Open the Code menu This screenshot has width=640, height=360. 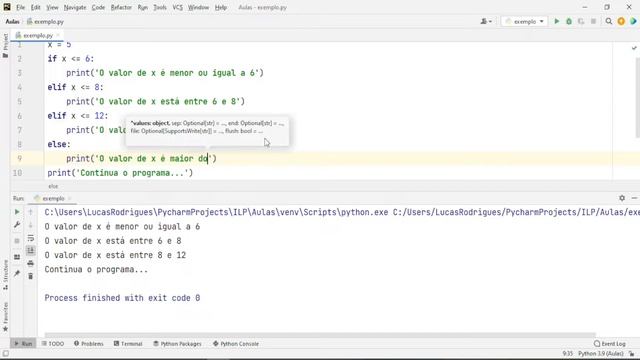tap(98, 7)
